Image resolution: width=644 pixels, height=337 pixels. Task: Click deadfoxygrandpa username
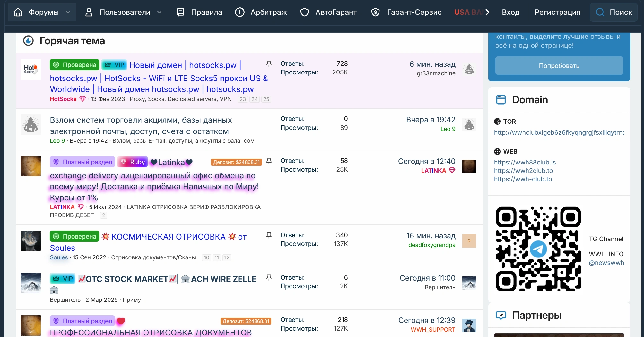click(432, 245)
